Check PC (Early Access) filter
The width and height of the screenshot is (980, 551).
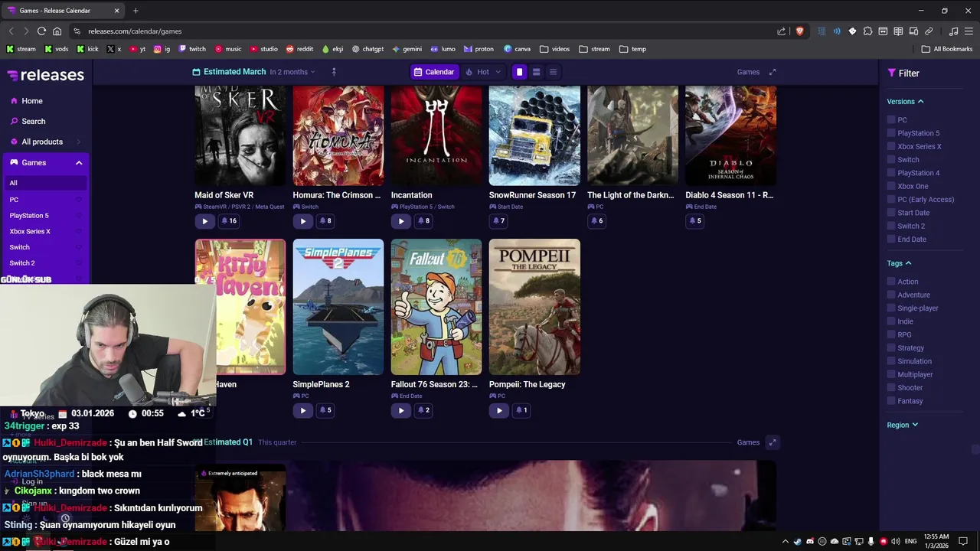pos(891,200)
